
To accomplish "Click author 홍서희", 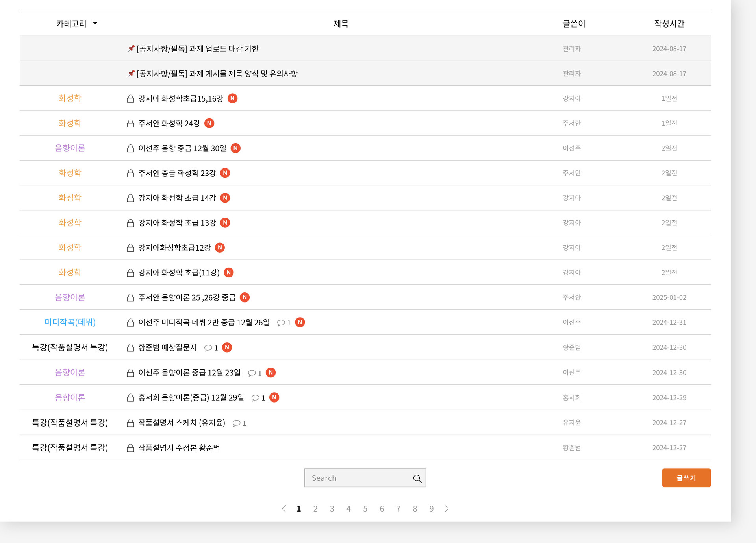I will (x=572, y=398).
